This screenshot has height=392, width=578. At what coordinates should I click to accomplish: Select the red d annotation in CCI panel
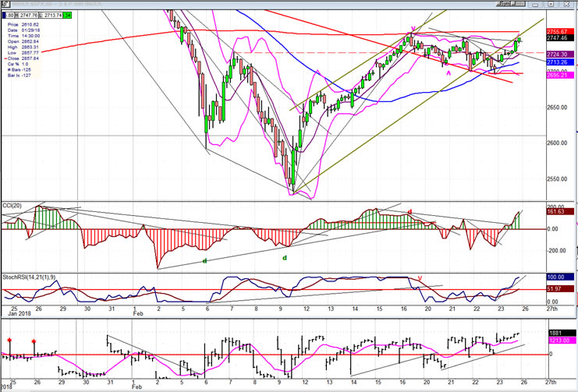click(x=410, y=212)
